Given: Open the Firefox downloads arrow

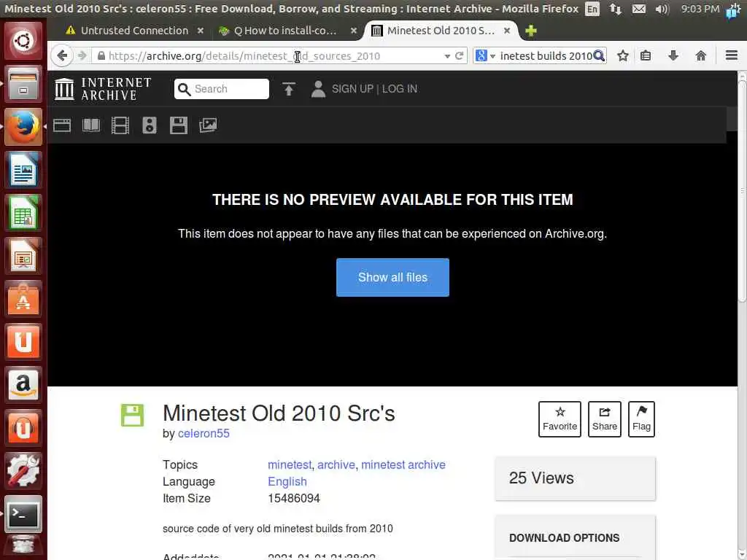Looking at the screenshot, I should click(x=673, y=55).
